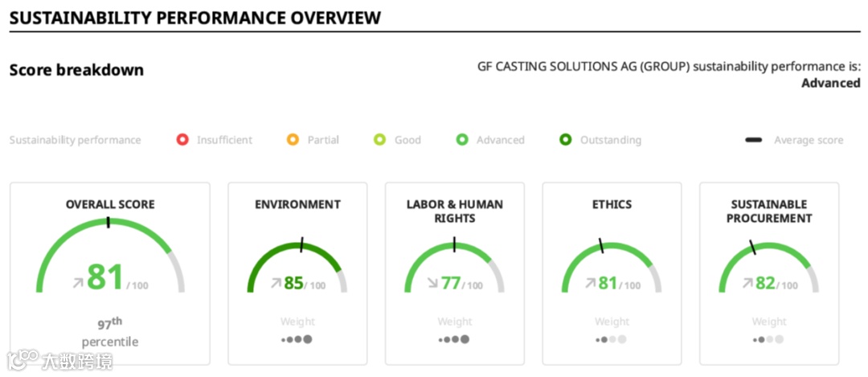Click the Good legend label
The height and width of the screenshot is (377, 868).
(408, 140)
